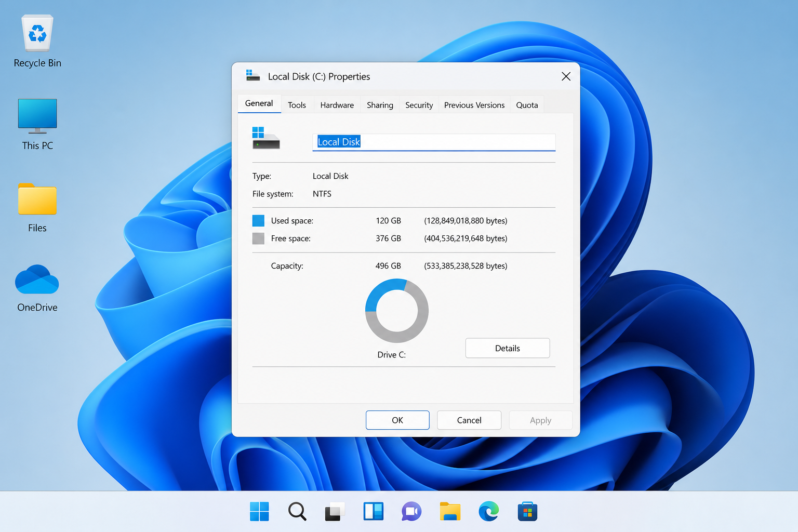Image resolution: width=798 pixels, height=532 pixels.
Task: Open File Explorer from taskbar
Action: [x=450, y=512]
